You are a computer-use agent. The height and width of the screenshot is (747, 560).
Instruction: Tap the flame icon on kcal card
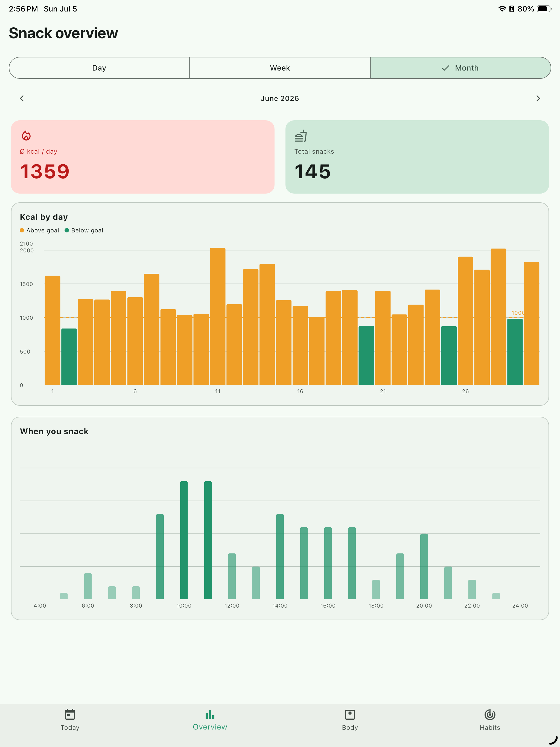pos(26,136)
